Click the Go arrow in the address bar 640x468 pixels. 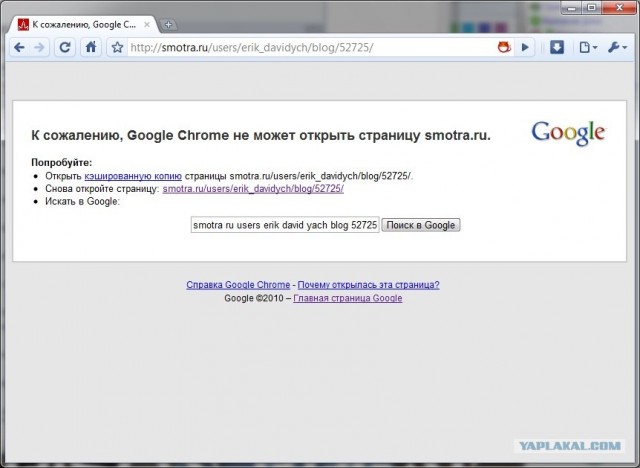point(525,48)
